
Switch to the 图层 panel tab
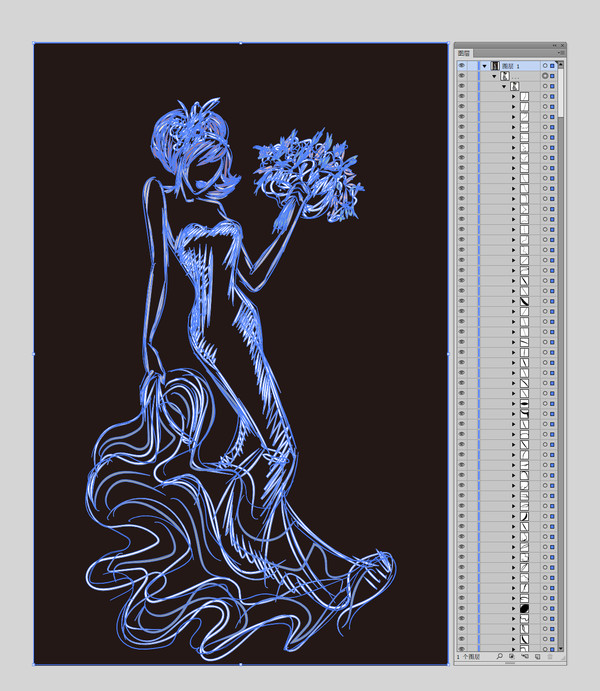[463, 53]
